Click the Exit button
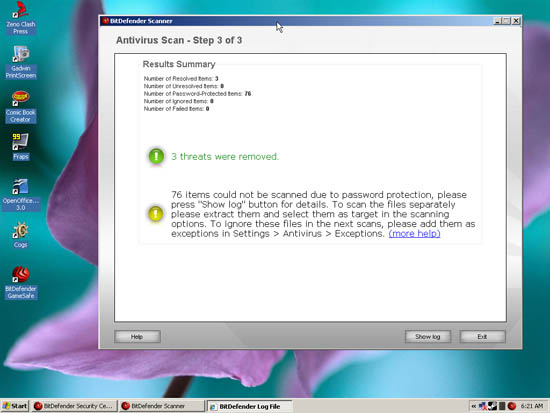This screenshot has width=550, height=413. pyautogui.click(x=482, y=337)
